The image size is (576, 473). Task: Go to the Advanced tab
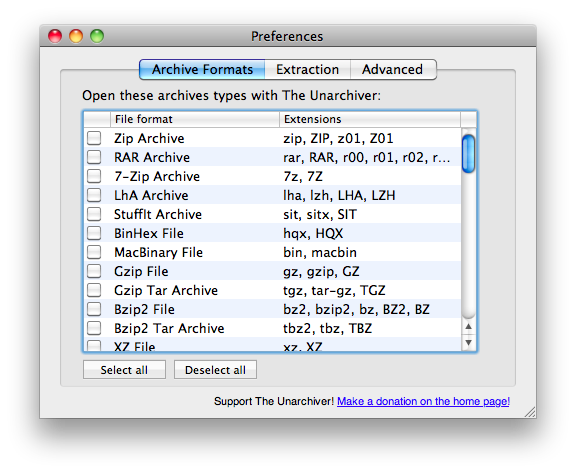(393, 69)
